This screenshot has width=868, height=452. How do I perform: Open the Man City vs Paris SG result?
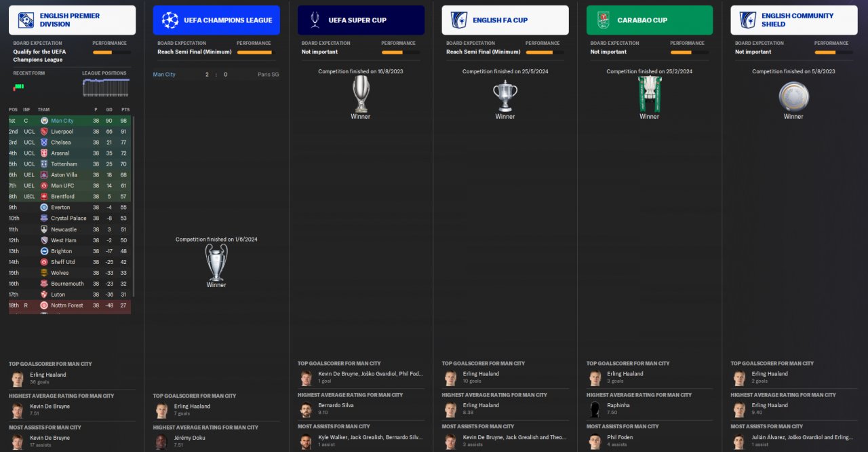coord(216,75)
